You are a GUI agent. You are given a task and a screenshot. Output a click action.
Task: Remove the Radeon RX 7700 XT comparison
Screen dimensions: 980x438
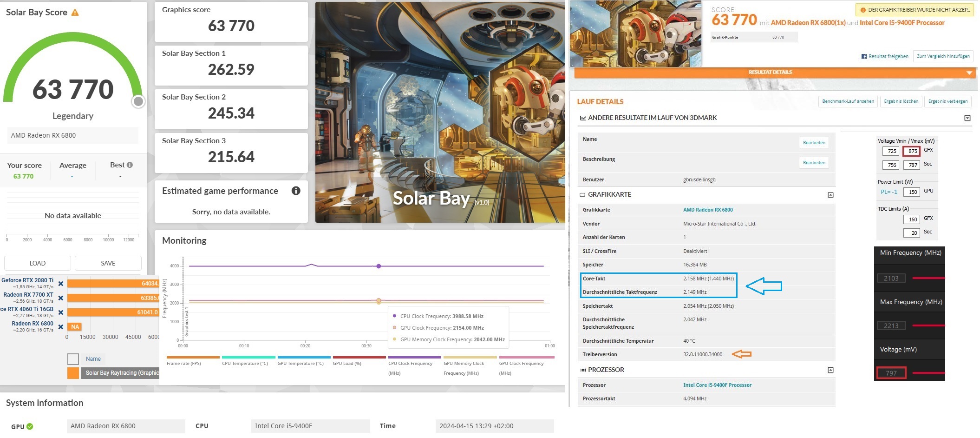(x=61, y=298)
